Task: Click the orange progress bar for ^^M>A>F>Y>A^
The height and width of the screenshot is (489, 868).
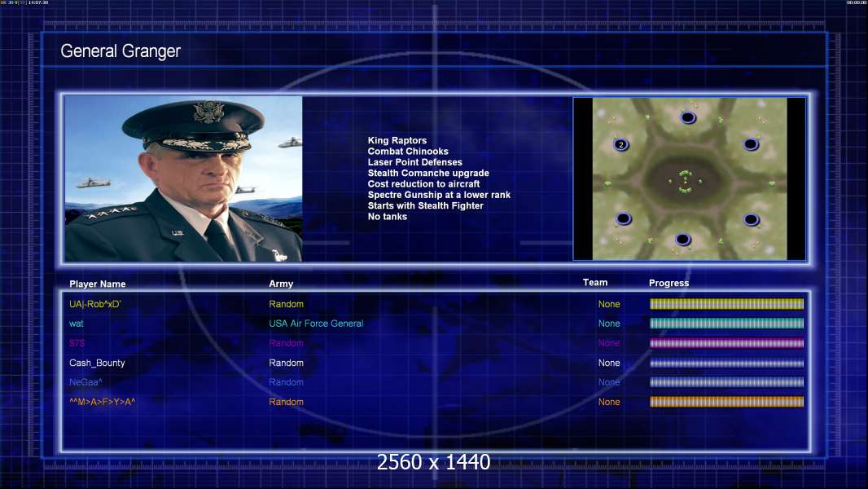Action: click(x=726, y=402)
